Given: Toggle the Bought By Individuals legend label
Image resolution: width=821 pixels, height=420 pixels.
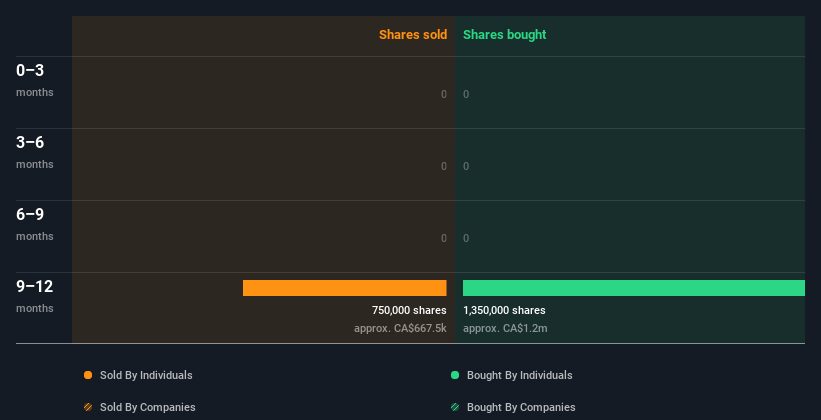Looking at the screenshot, I should [x=519, y=375].
